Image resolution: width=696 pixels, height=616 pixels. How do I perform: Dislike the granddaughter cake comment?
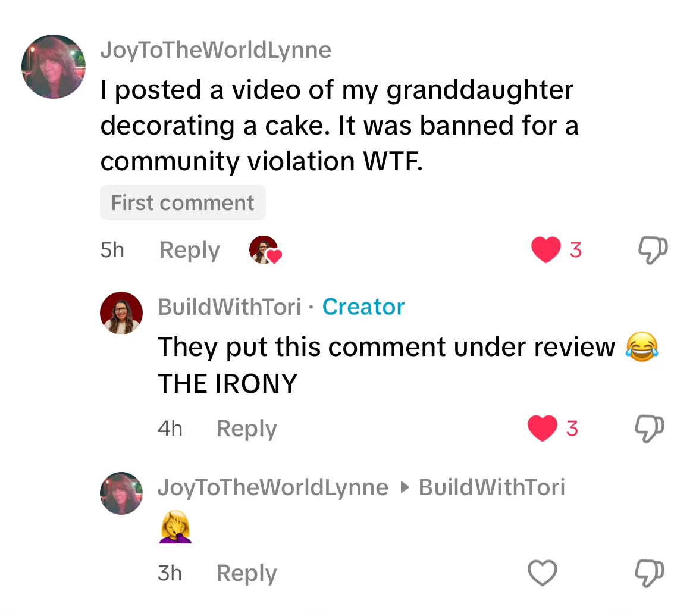click(653, 250)
